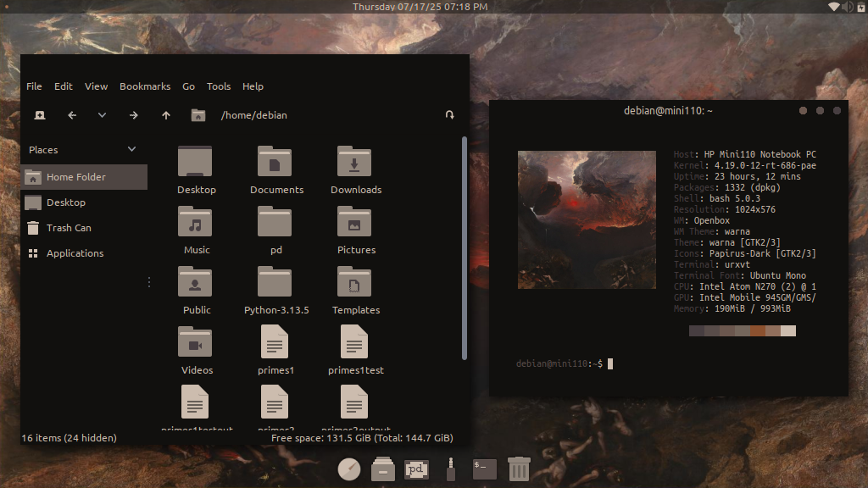Click the painting thumbnail in the terminal
868x488 pixels.
tap(587, 219)
